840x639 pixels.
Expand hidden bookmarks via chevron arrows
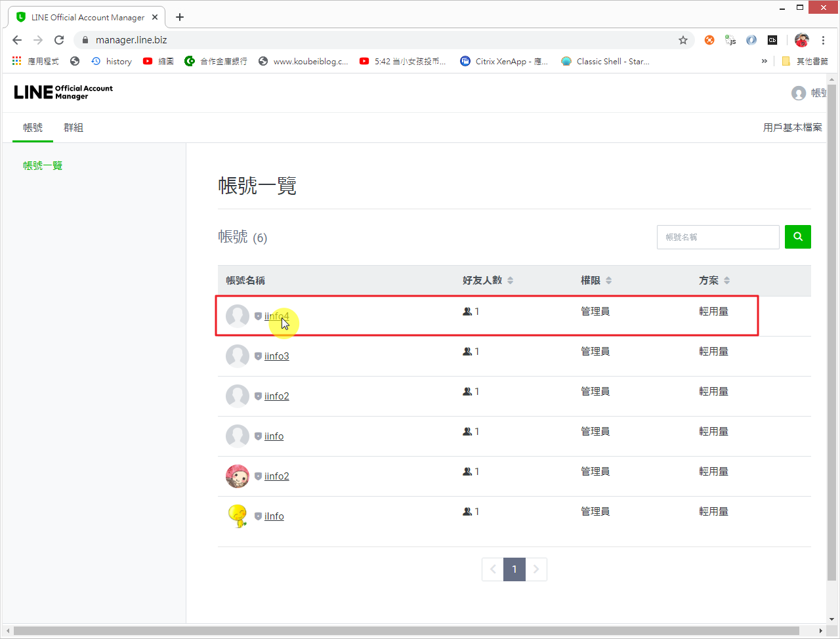pos(764,60)
